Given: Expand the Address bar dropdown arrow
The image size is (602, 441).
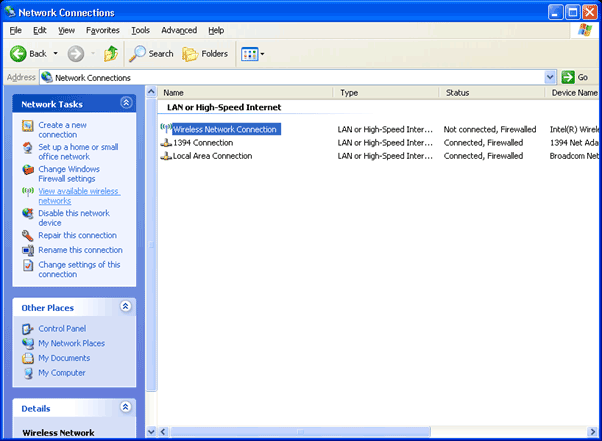Looking at the screenshot, I should point(550,77).
